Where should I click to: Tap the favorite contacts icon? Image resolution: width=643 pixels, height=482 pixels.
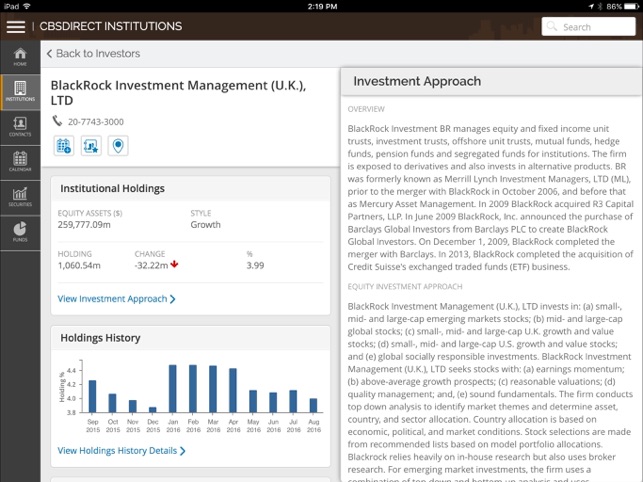pyautogui.click(x=91, y=146)
